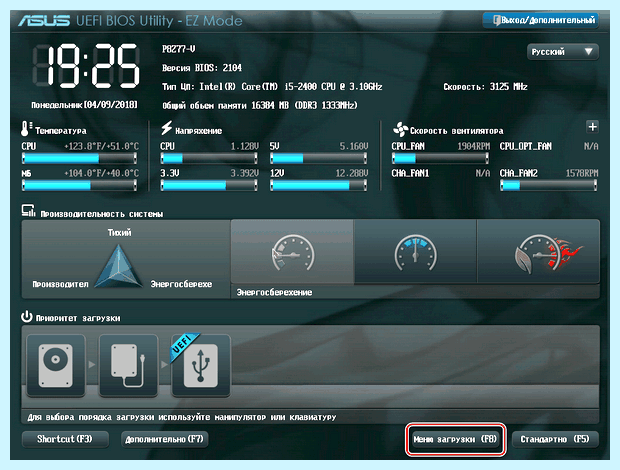Select the external drive boot device icon

point(128,366)
